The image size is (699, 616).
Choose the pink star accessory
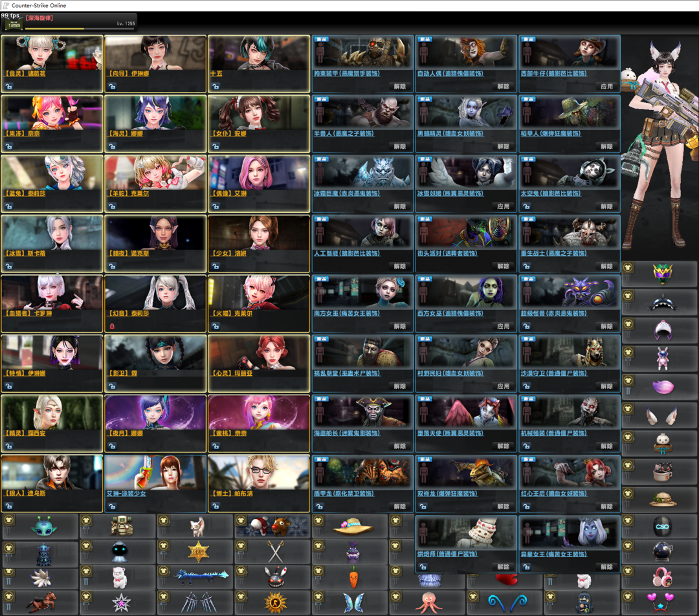[121, 603]
